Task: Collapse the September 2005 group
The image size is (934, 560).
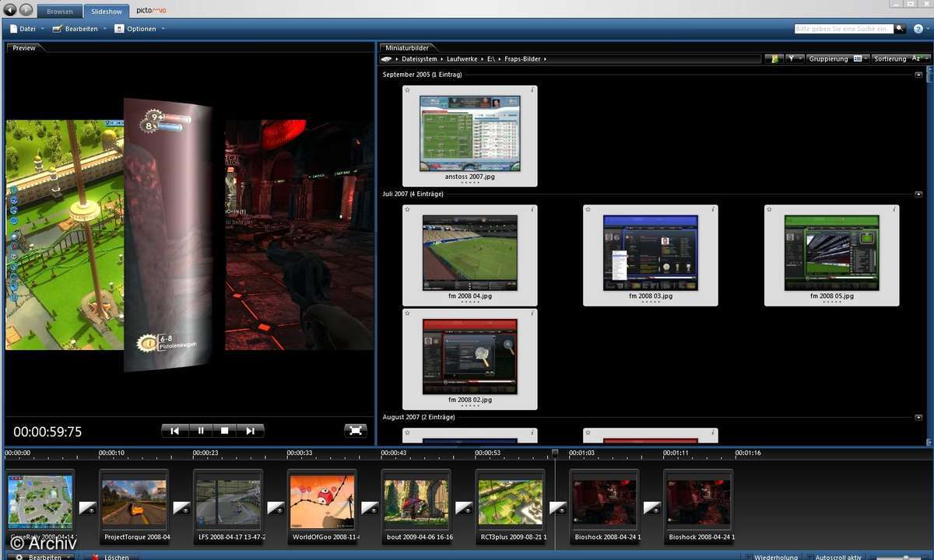Action: 918,75
